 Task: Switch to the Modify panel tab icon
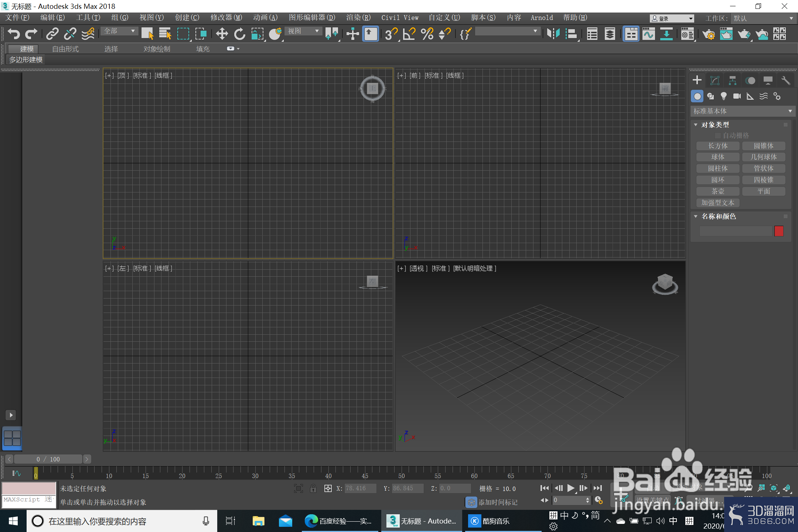coord(715,81)
